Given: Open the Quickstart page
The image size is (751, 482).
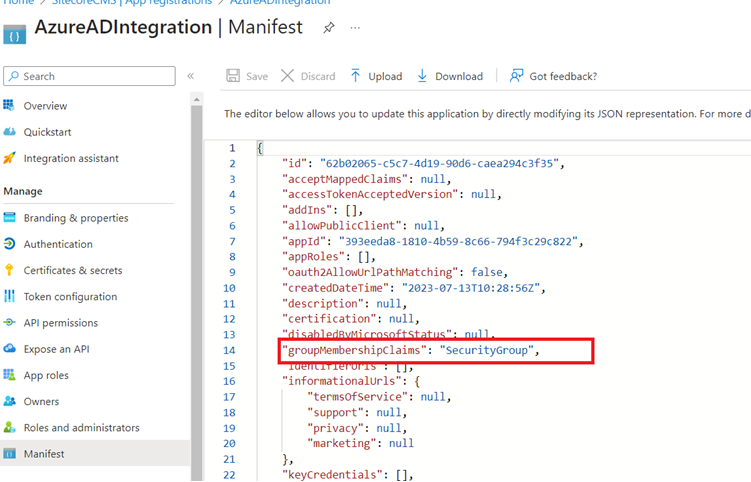Looking at the screenshot, I should [x=47, y=132].
